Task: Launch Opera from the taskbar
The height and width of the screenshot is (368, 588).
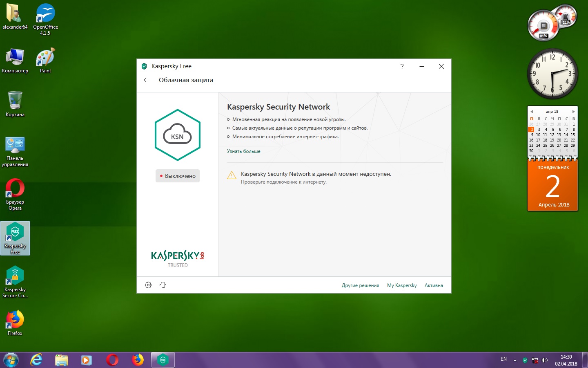Action: (112, 360)
